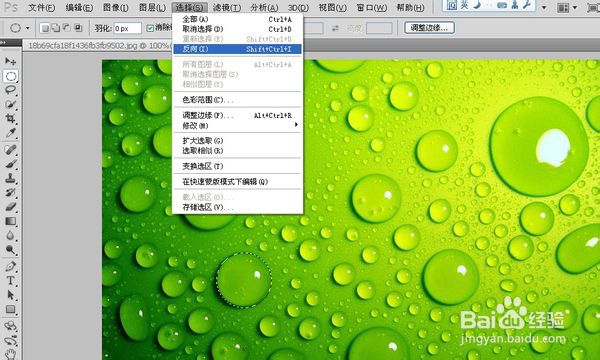Click the Add to selection icon
600x360 pixels.
(56, 28)
